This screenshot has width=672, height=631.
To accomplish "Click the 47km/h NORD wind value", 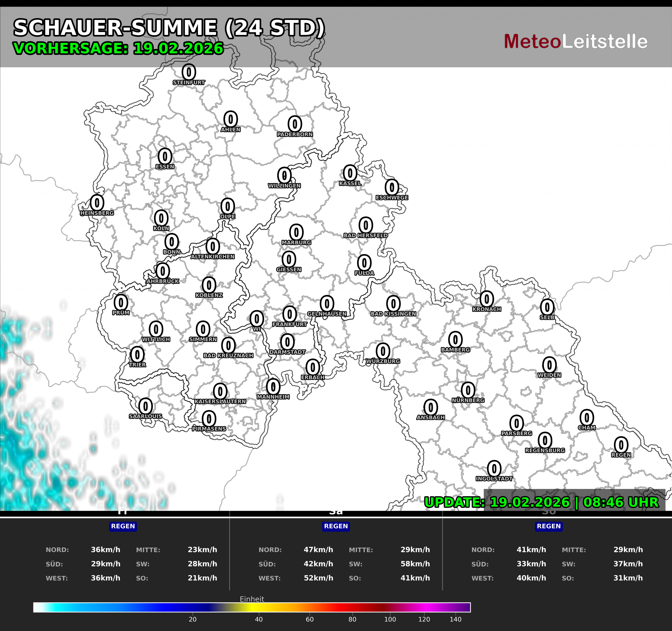I will point(318,550).
